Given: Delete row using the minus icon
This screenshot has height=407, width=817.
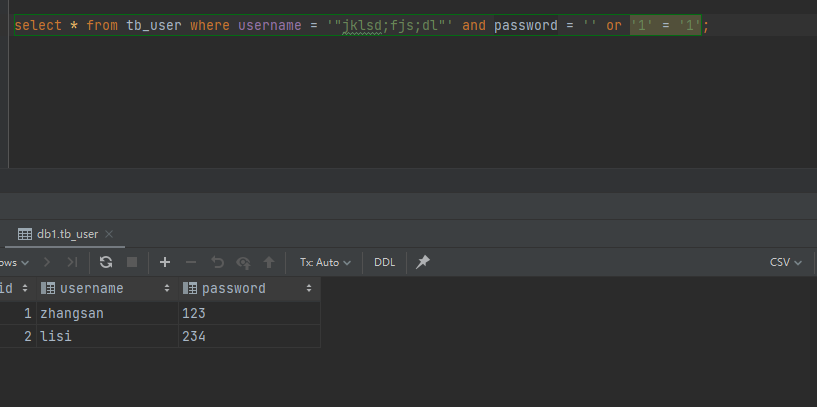Looking at the screenshot, I should tap(191, 262).
